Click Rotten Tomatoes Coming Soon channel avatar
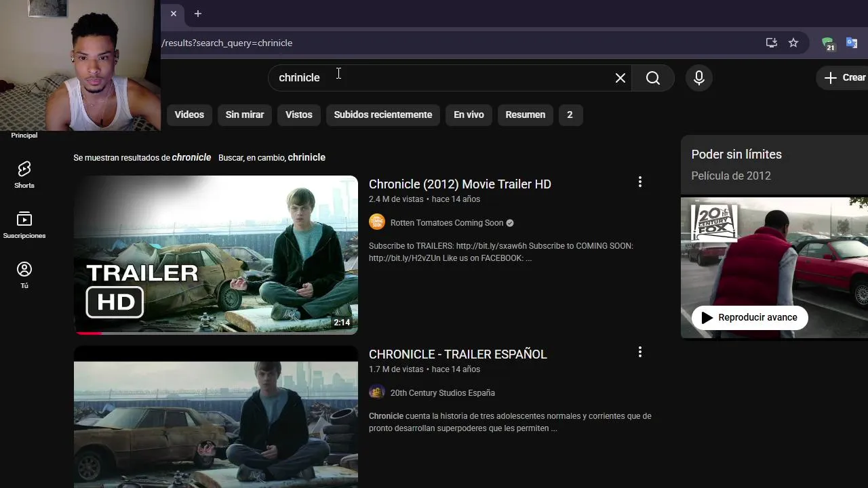The height and width of the screenshot is (488, 868). click(377, 222)
